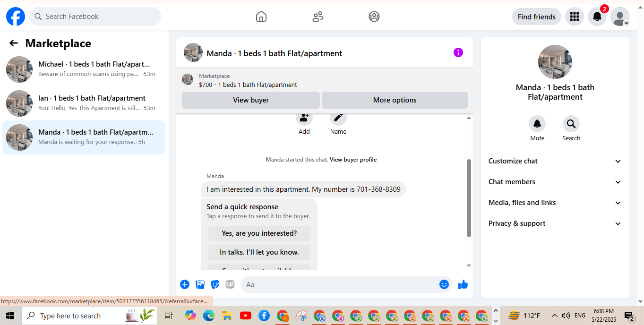Viewport: 644px width, 325px height.
Task: Open Copilot icon on the taskbar
Action: point(190,316)
